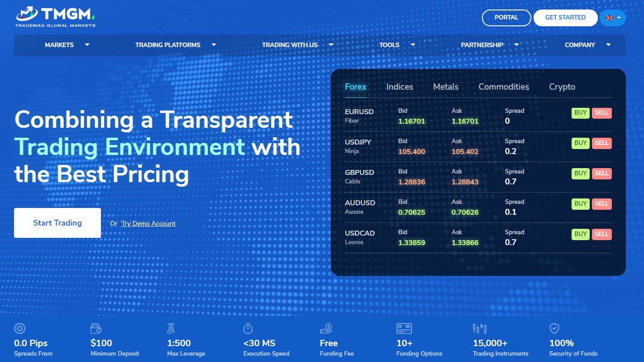Click the Funding Fee label
Screen dimensions: 644x362
pos(337,353)
